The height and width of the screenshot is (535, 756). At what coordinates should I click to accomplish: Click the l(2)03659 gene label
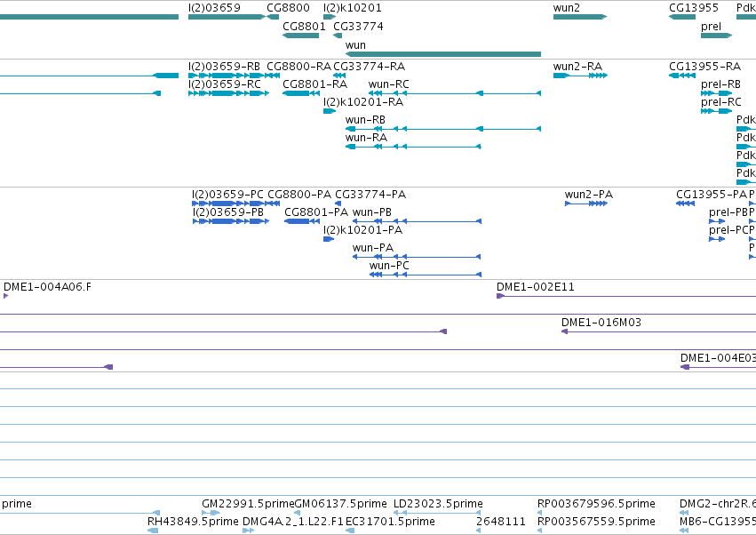tap(214, 8)
